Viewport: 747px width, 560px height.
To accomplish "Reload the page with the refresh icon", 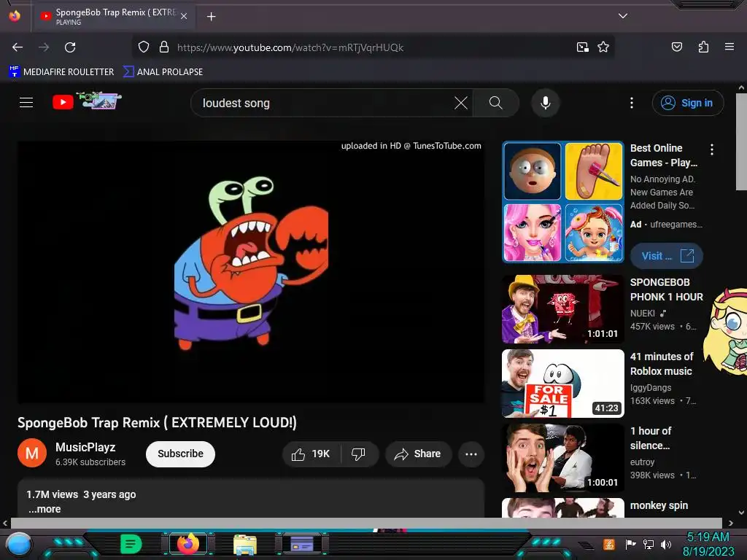I will [x=70, y=47].
